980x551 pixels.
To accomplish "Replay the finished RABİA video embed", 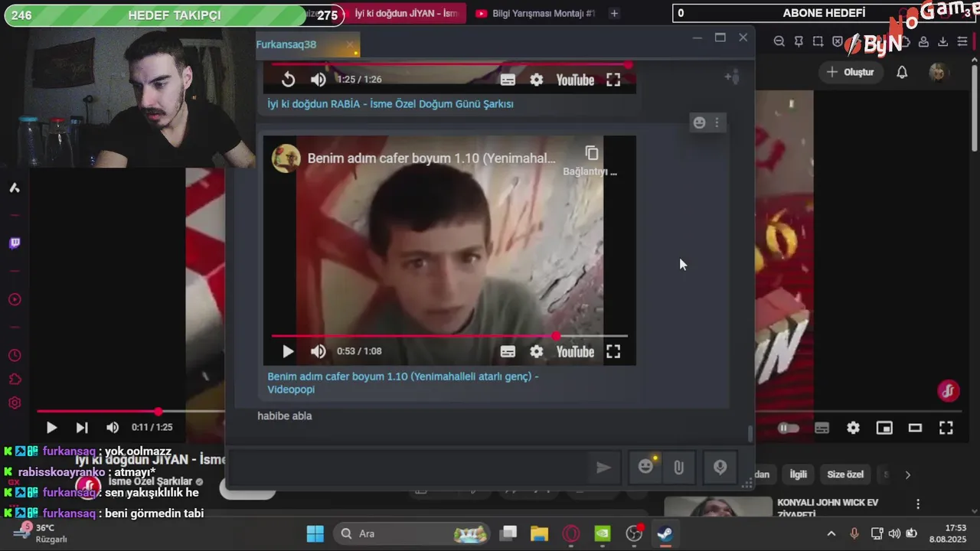I will [x=288, y=80].
